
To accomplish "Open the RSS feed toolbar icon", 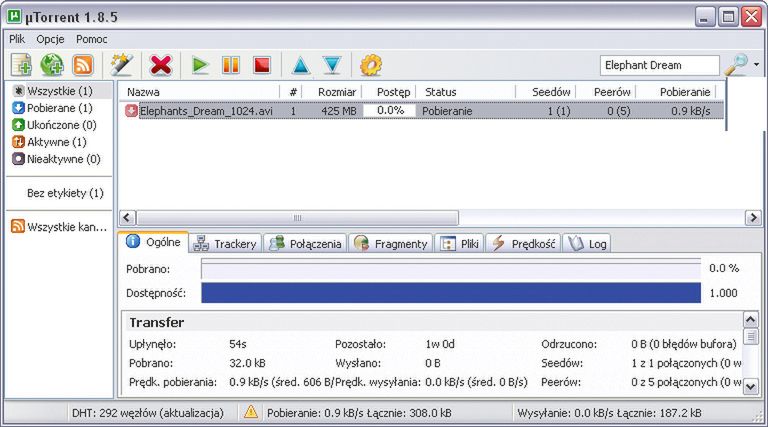I will [x=82, y=65].
